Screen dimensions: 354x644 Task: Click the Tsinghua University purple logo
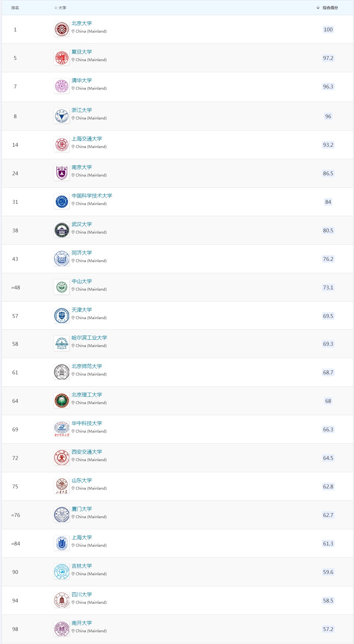tap(61, 86)
